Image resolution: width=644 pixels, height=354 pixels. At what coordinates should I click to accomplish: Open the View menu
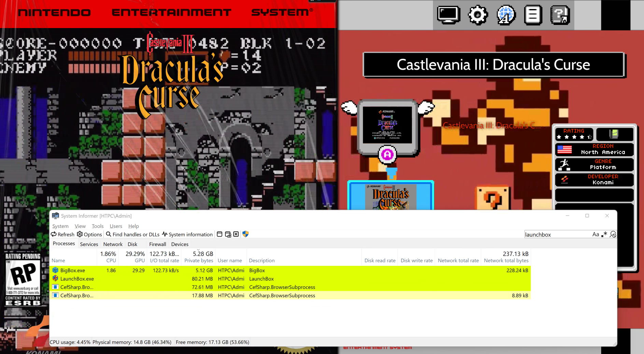(x=80, y=226)
